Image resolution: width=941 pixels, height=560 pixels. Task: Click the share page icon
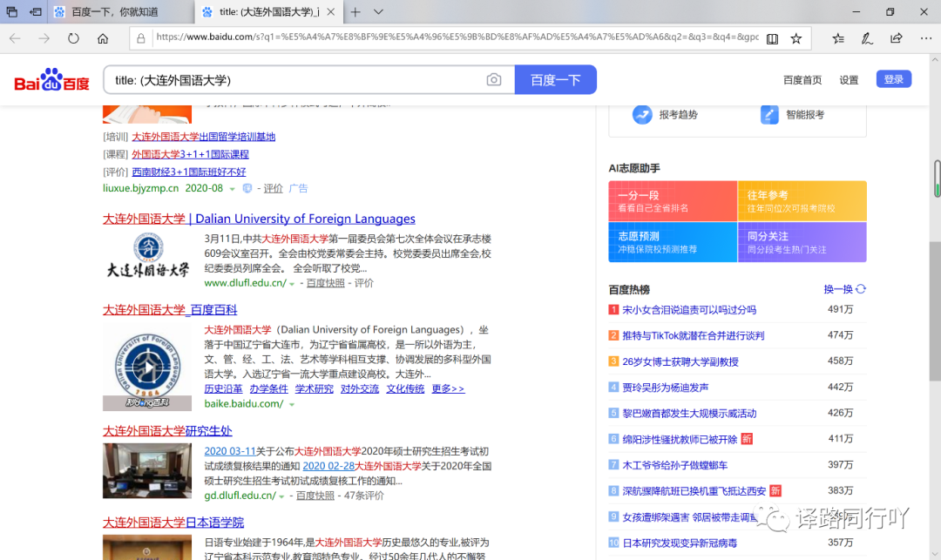[896, 38]
